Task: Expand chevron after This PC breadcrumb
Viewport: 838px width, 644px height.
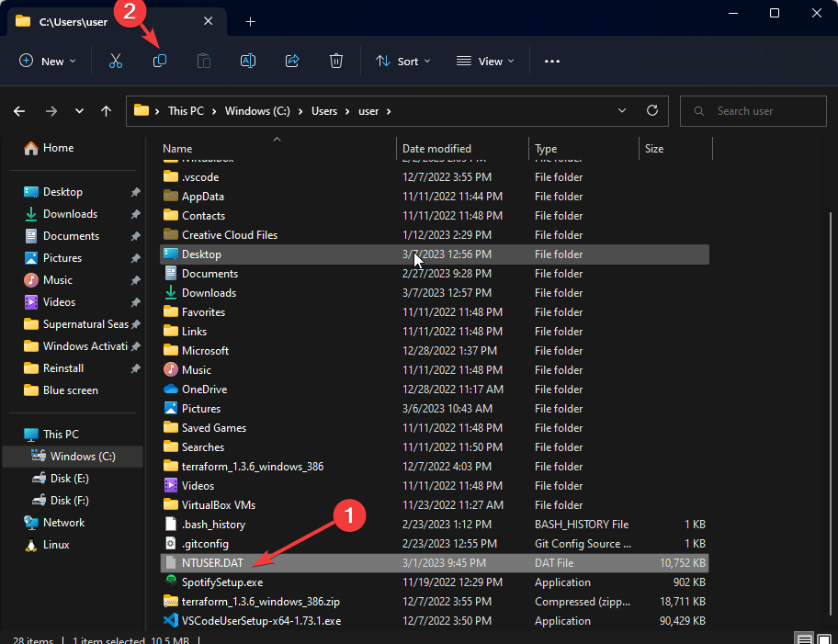Action: [x=214, y=111]
